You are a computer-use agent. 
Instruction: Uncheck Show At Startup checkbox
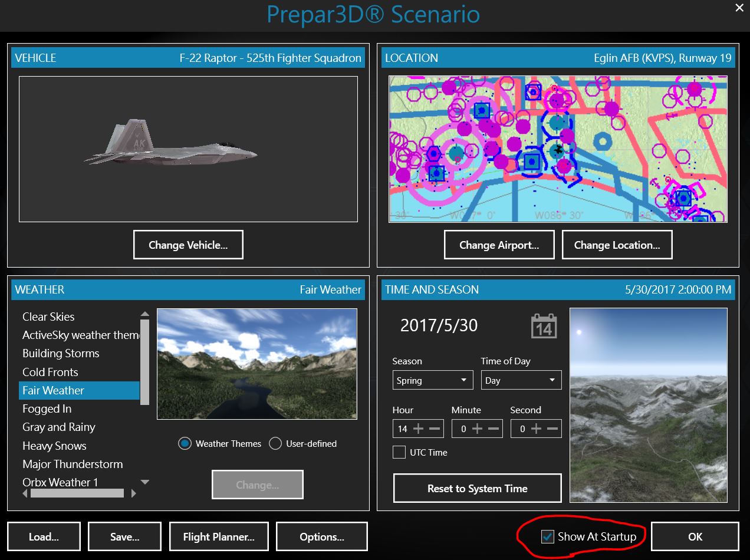tap(548, 536)
